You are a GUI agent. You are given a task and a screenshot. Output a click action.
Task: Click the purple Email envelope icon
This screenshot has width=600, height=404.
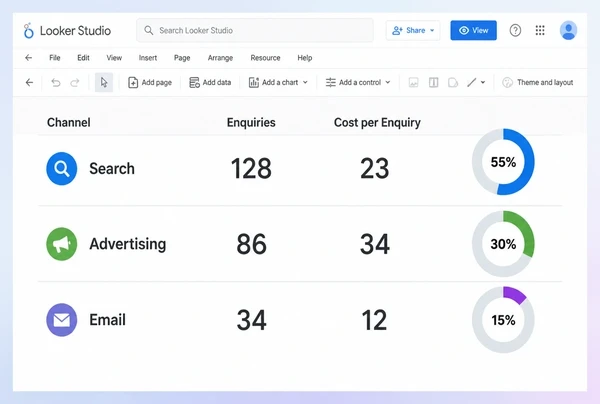(62, 319)
